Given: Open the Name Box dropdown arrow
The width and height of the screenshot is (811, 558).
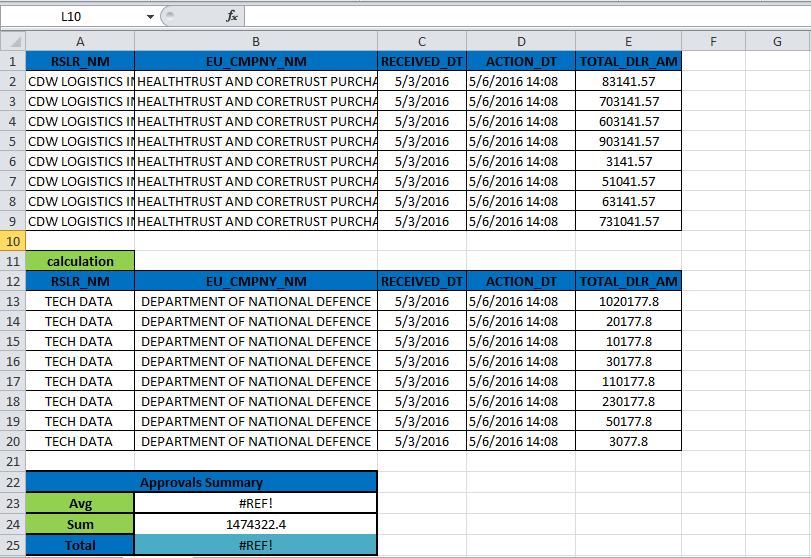Looking at the screenshot, I should pyautogui.click(x=150, y=17).
